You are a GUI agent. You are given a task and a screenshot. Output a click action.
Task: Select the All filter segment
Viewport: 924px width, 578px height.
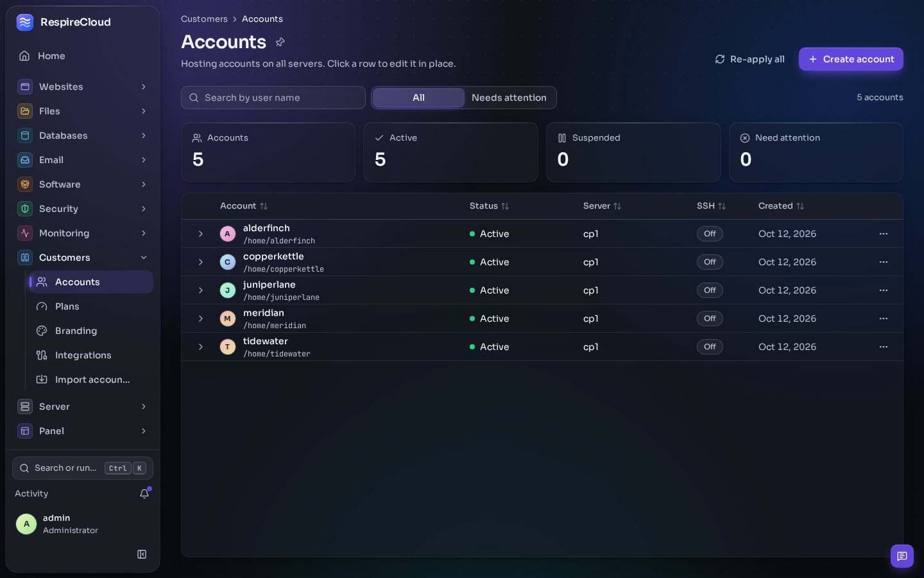[418, 98]
